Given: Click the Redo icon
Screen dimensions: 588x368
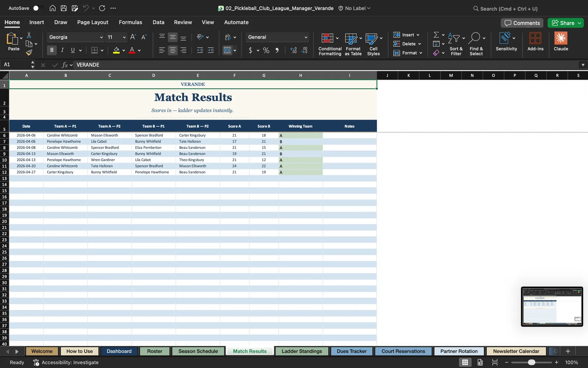Looking at the screenshot, I should [102, 8].
